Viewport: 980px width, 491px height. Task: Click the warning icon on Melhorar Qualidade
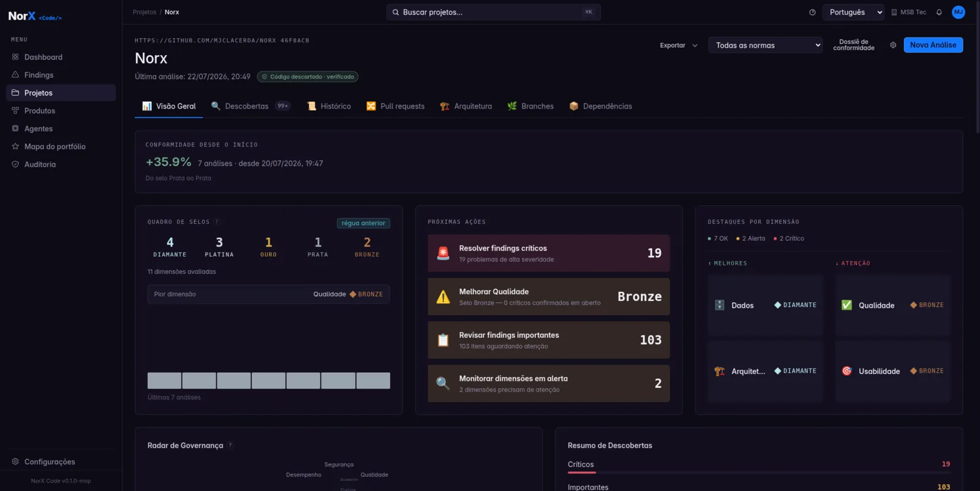click(x=443, y=297)
